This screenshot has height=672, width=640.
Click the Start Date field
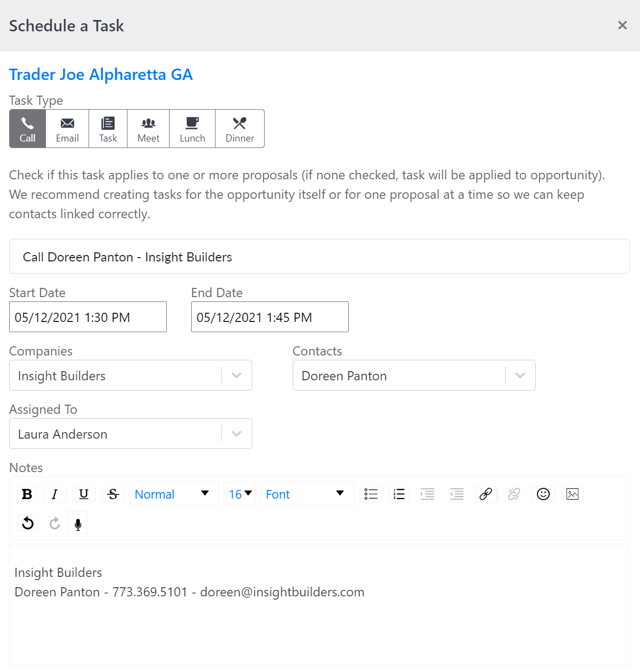(88, 317)
